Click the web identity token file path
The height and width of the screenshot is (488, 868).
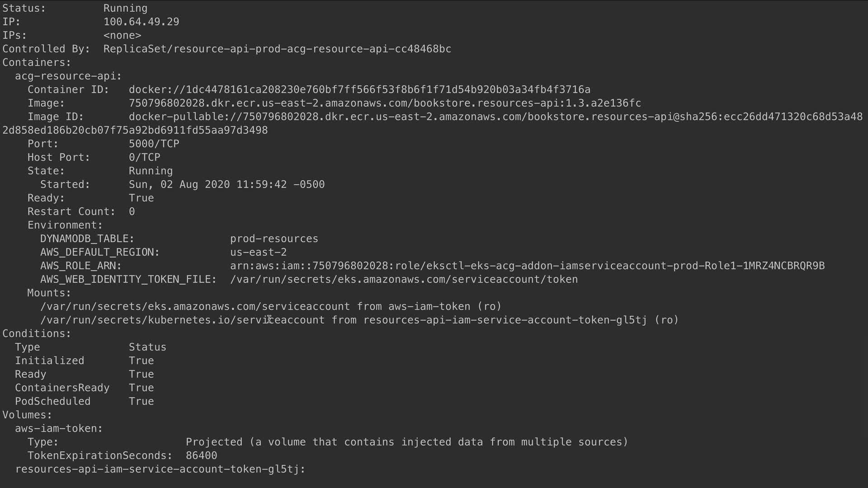click(404, 279)
